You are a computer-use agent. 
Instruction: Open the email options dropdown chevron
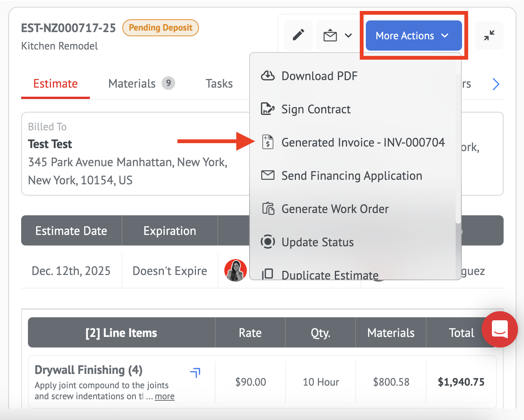click(348, 36)
